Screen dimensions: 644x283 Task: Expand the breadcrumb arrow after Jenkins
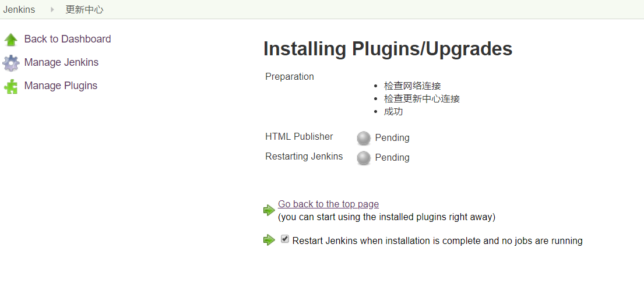(52, 9)
